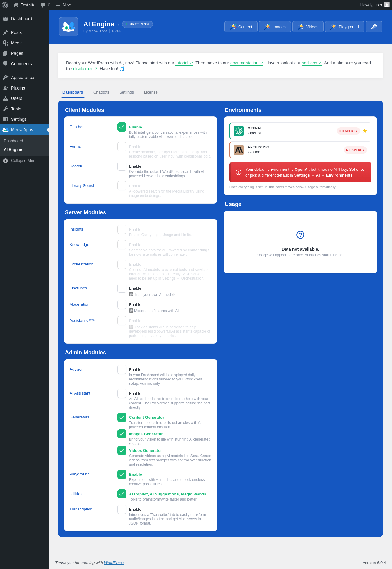Click the Tools wrench icon in sidebar
This screenshot has width=392, height=569.
6,109
